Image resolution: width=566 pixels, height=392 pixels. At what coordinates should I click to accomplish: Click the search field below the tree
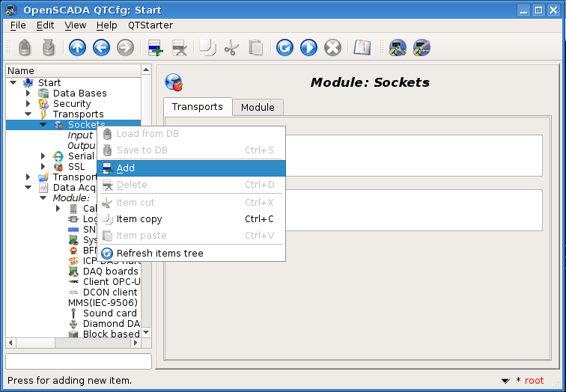click(79, 361)
